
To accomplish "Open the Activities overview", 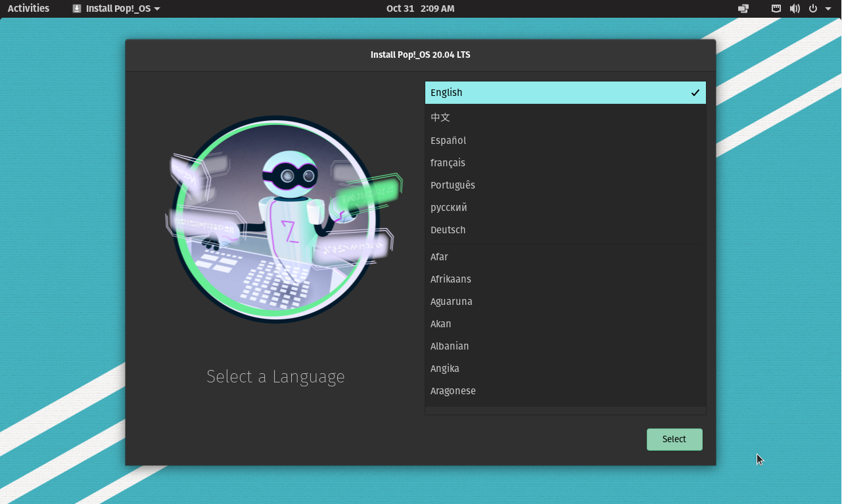I will click(28, 8).
